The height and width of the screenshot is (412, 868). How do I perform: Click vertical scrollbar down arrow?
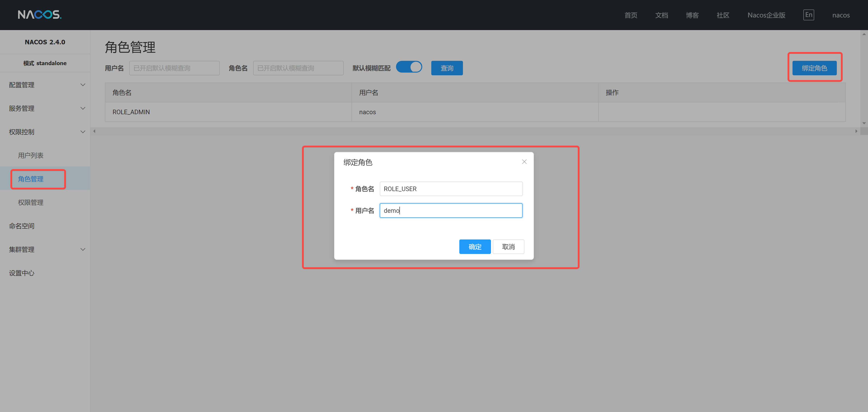pos(864,123)
